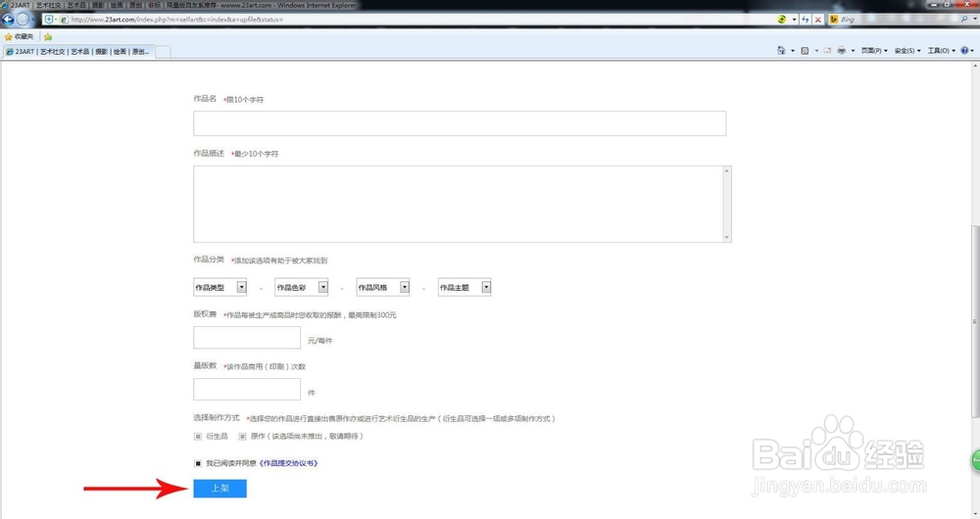Check the 原作 checkbox

point(242,437)
